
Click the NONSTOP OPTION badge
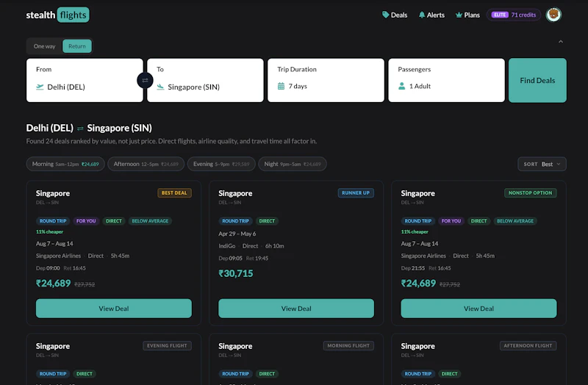(530, 192)
